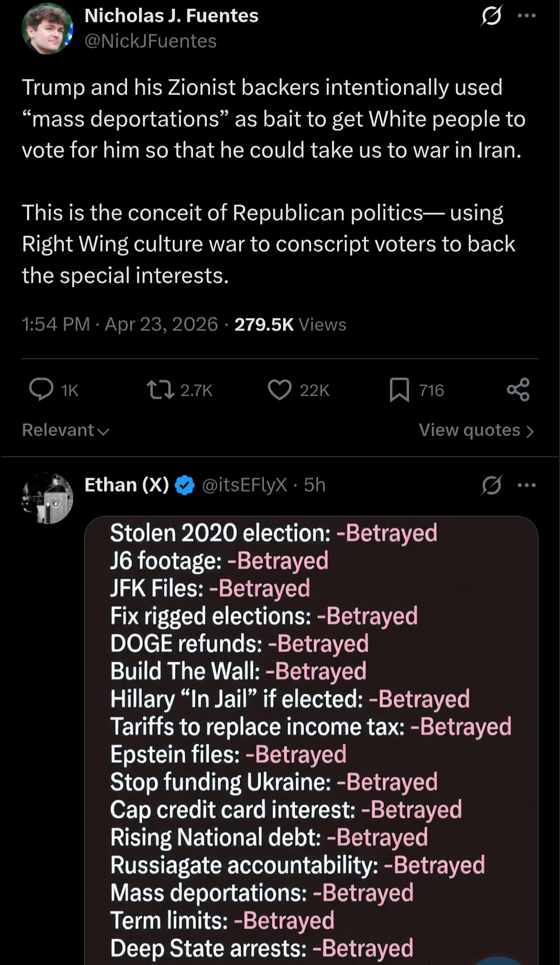Expand the Relevant sort dropdown
This screenshot has height=965, width=560.
pos(66,430)
